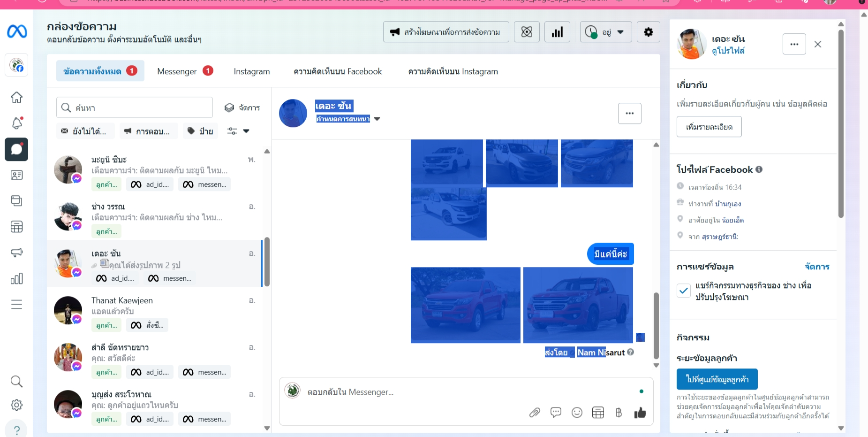This screenshot has width=868, height=437.
Task: Open the emoji picker
Action: click(577, 413)
